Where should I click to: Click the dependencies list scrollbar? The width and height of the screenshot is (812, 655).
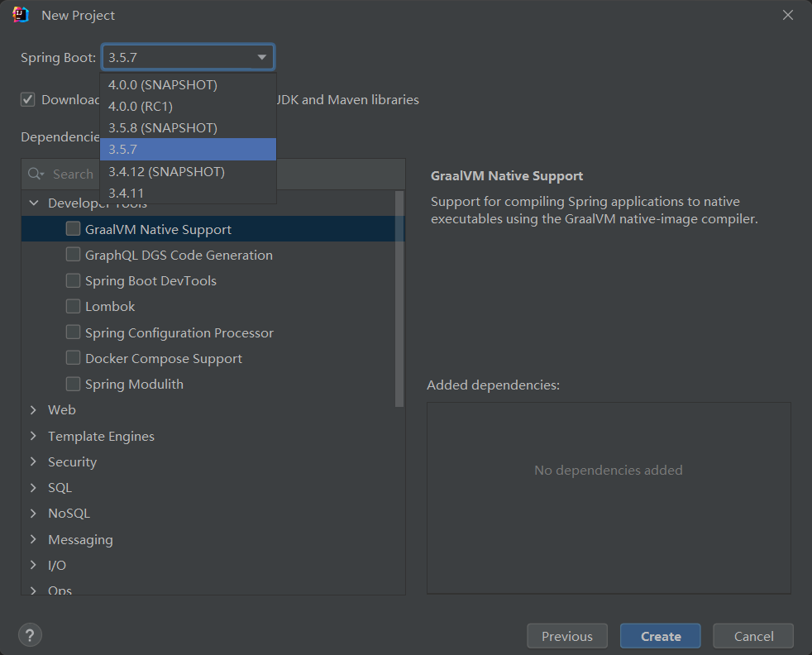(399, 299)
